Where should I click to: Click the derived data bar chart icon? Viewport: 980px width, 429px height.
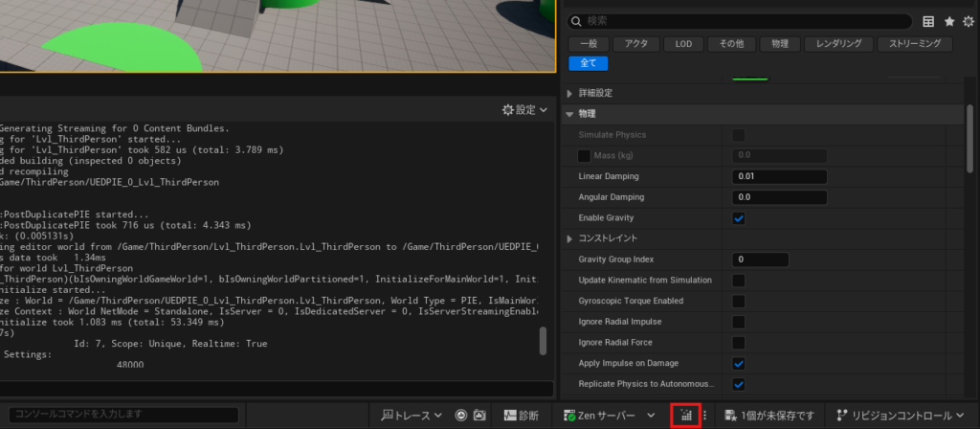coord(685,416)
